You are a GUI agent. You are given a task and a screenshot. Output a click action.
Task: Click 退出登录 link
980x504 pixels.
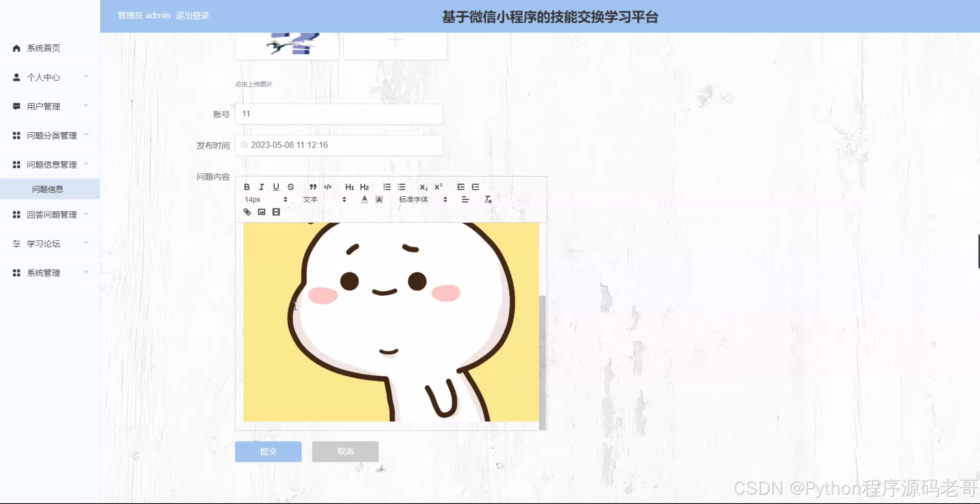192,16
